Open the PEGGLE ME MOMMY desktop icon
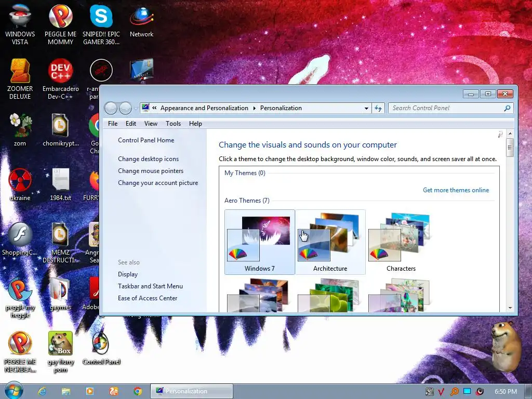This screenshot has height=399, width=532. pyautogui.click(x=60, y=24)
